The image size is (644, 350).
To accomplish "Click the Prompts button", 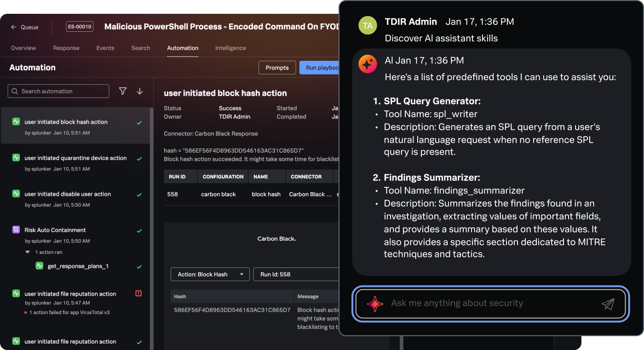I will click(x=277, y=68).
